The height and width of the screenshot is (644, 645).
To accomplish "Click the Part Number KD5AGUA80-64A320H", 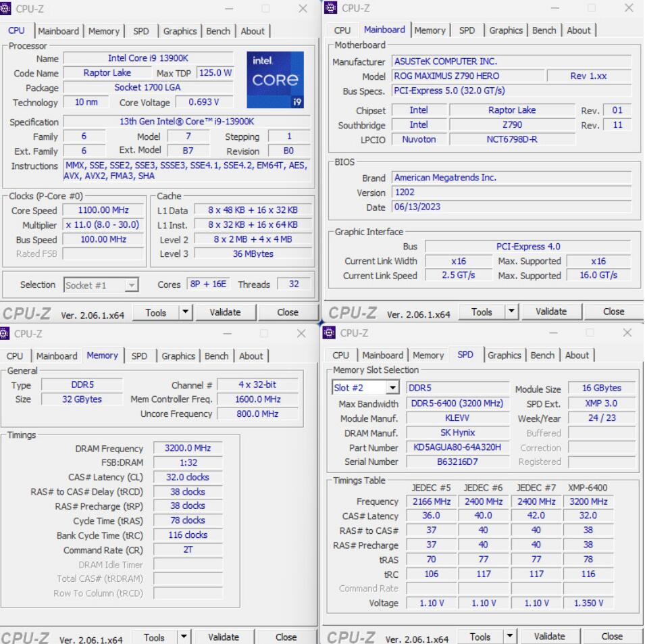I will 457,447.
